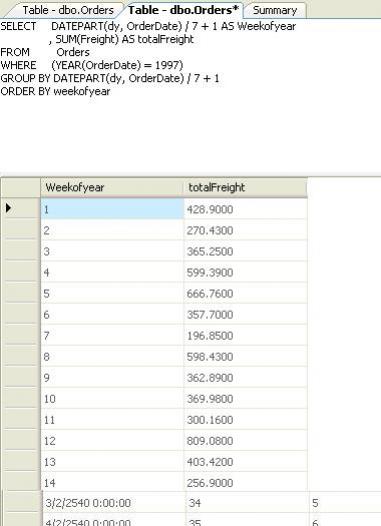The height and width of the screenshot is (526, 381).
Task: Click the current row arrow indicator
Action: (9, 208)
